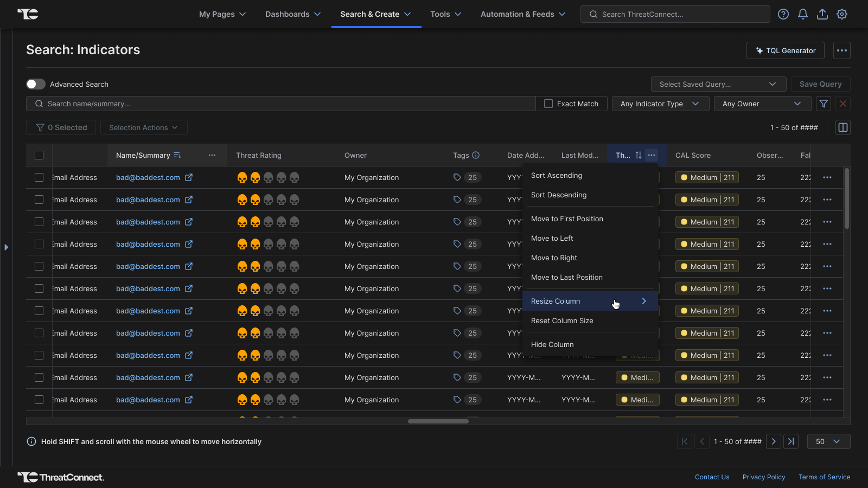868x488 pixels.
Task: Tick the select-all header checkbox
Action: [39, 155]
